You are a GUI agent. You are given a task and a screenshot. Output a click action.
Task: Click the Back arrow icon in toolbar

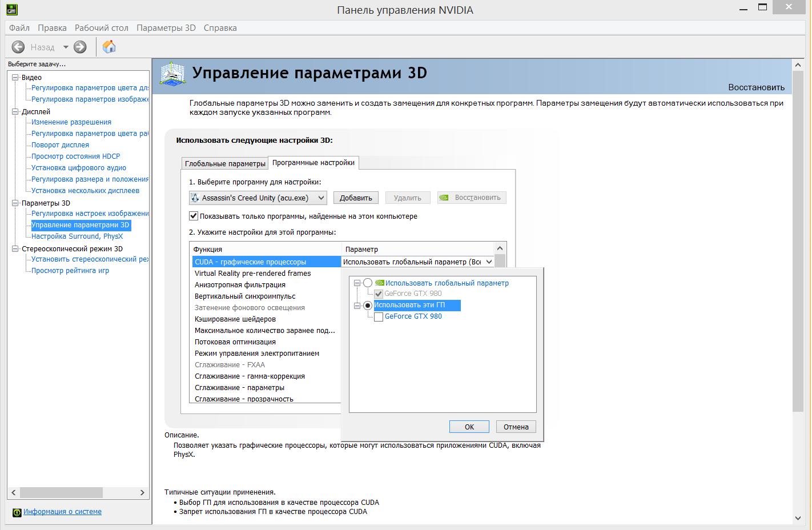coord(18,47)
